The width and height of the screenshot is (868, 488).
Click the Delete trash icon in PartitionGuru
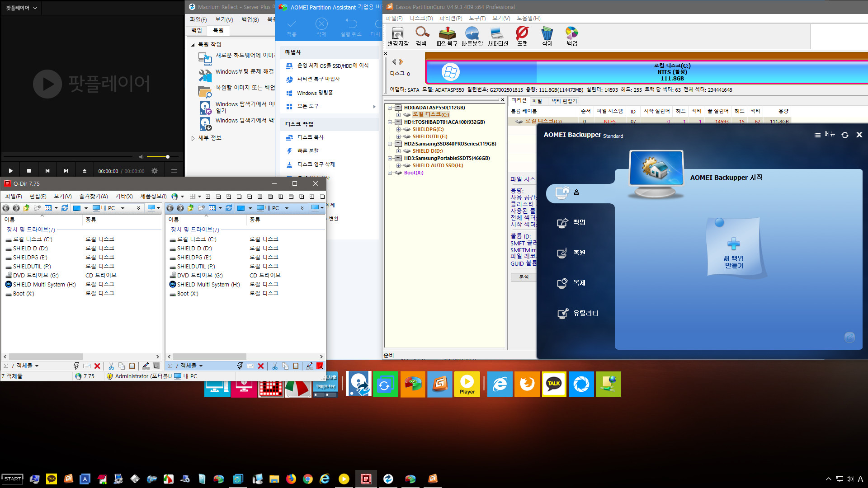coord(547,36)
